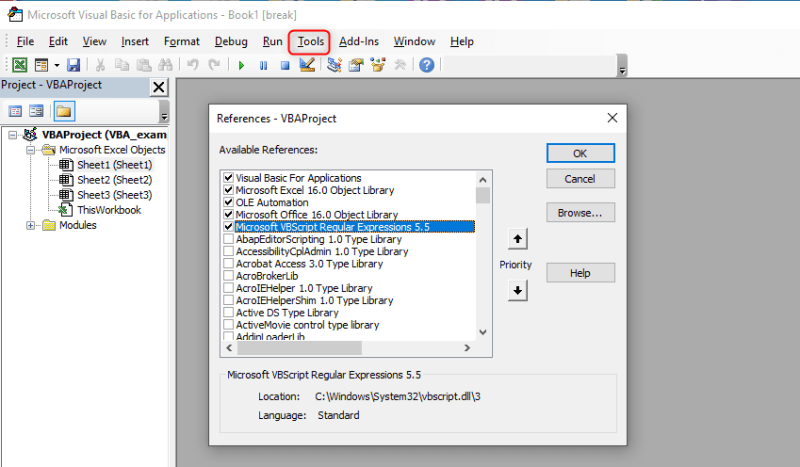Click the Reset stop icon
800x467 pixels.
click(x=285, y=65)
